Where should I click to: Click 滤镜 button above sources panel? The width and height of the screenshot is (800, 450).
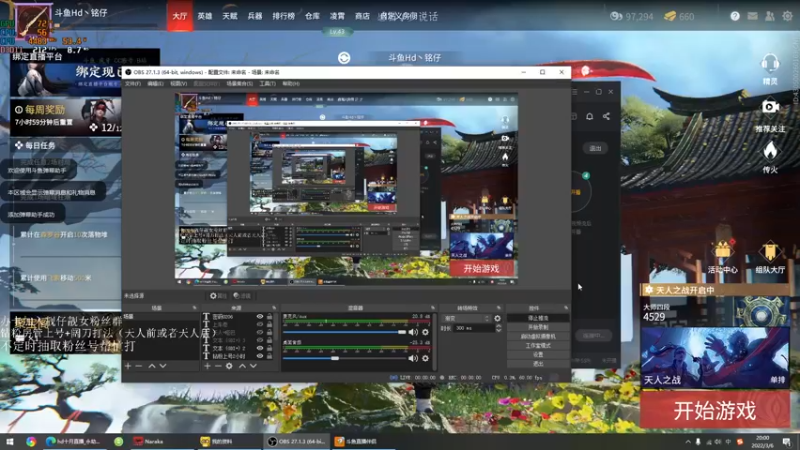click(242, 296)
